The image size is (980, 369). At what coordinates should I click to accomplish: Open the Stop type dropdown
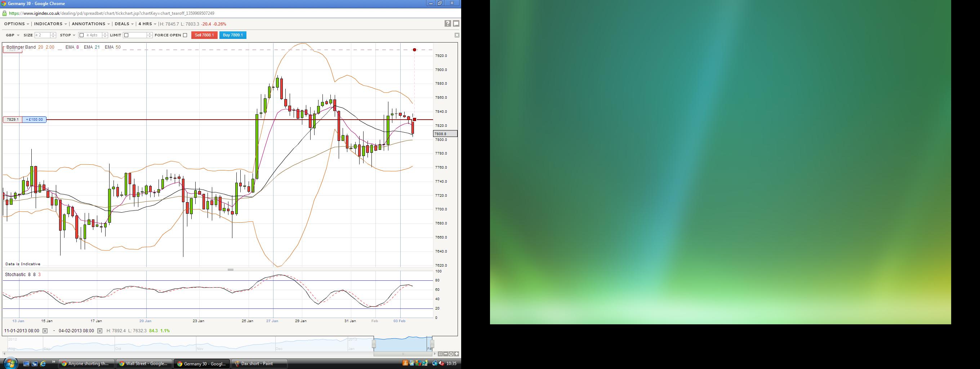(68, 35)
